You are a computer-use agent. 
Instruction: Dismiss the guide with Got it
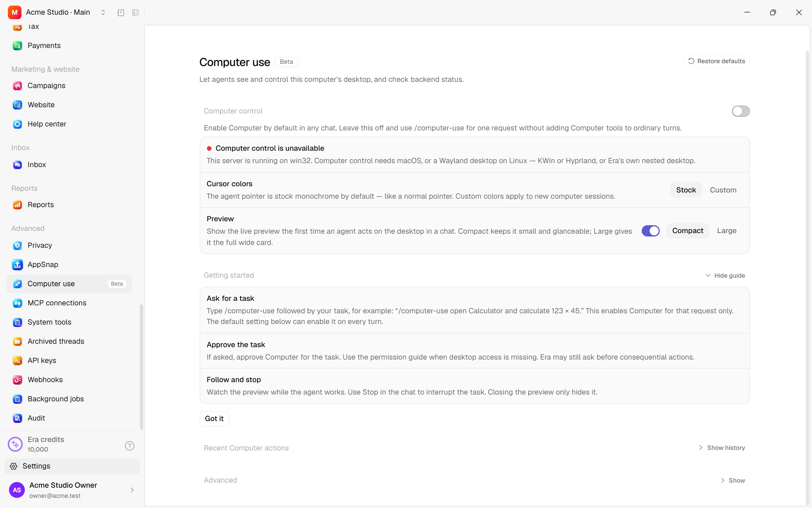click(x=214, y=419)
